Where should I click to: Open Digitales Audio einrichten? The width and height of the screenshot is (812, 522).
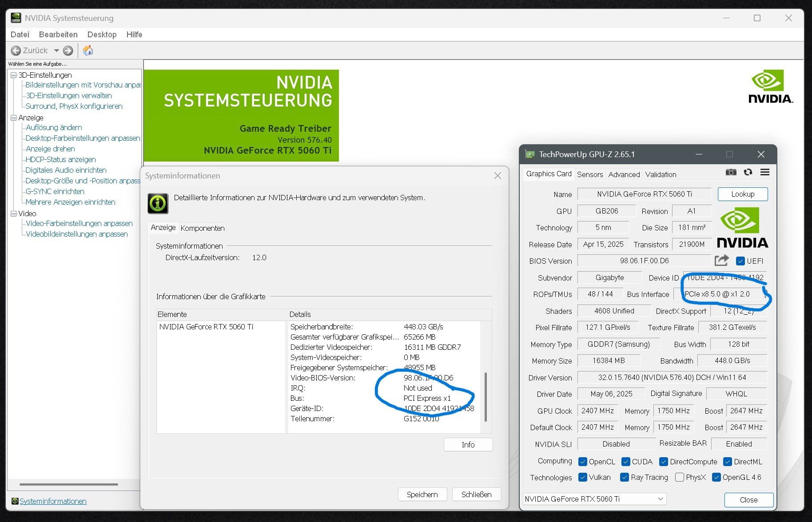(x=66, y=170)
